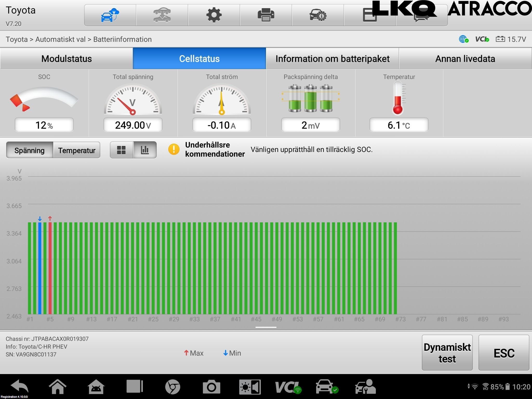The image size is (532, 399).
Task: Toggle chart to Spänning mode
Action: (30, 150)
